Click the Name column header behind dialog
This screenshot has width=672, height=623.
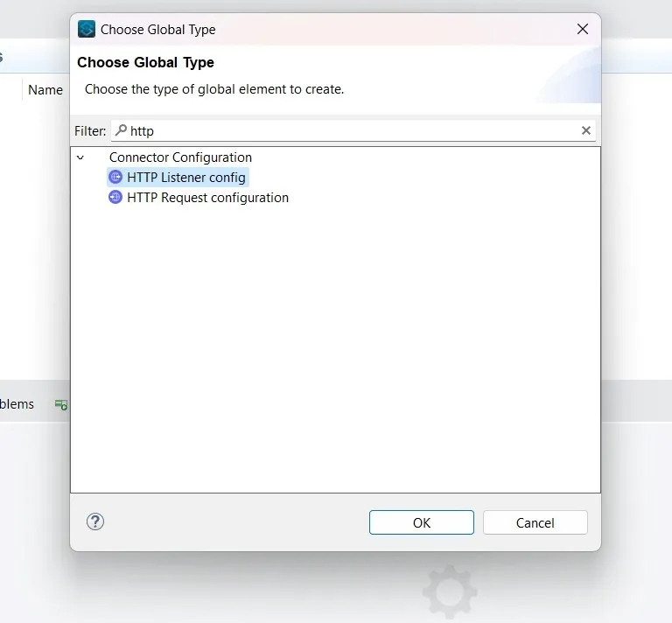click(45, 90)
